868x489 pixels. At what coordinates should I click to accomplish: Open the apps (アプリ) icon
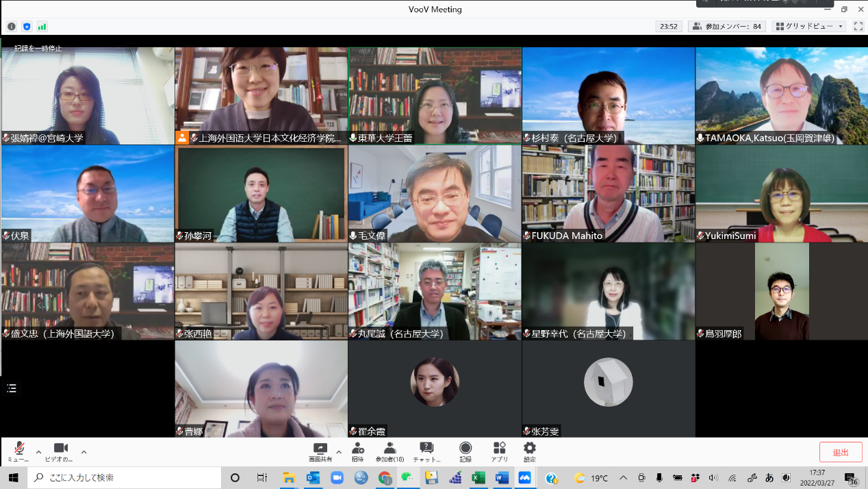[x=499, y=451]
